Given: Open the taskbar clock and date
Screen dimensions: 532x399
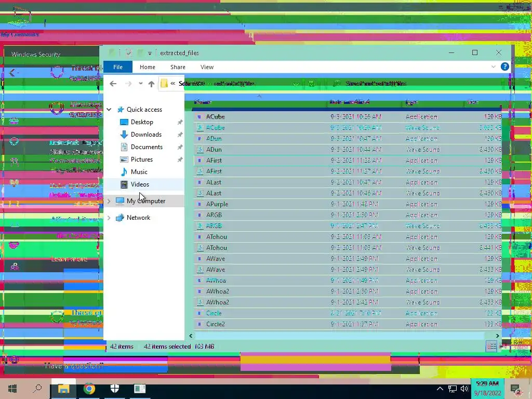Looking at the screenshot, I should [x=487, y=389].
